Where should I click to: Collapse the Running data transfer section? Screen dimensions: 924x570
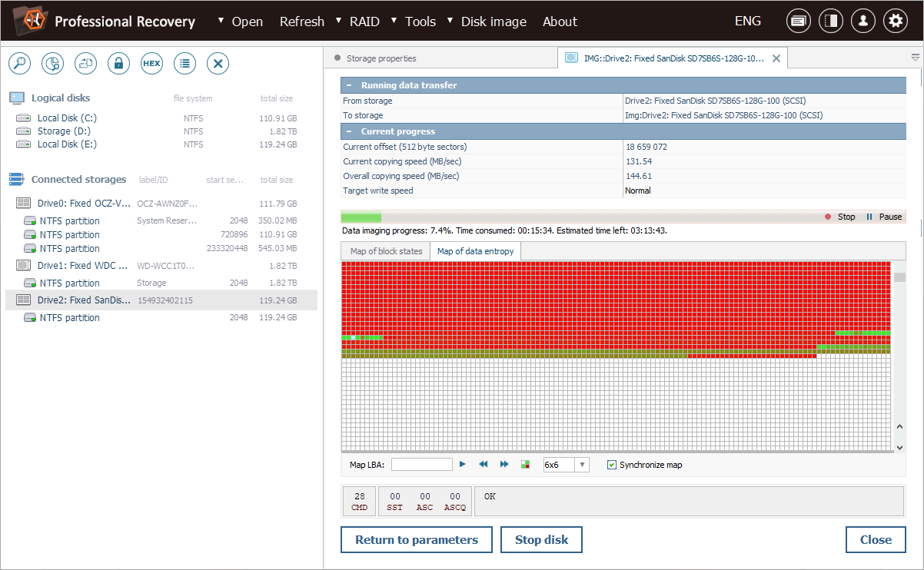(349, 85)
